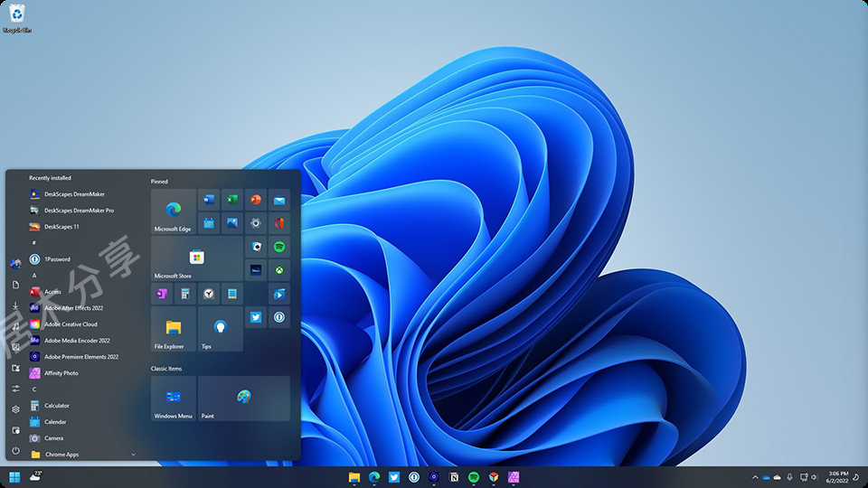Open the Photos pinned tile
868x488 pixels.
coord(232,223)
